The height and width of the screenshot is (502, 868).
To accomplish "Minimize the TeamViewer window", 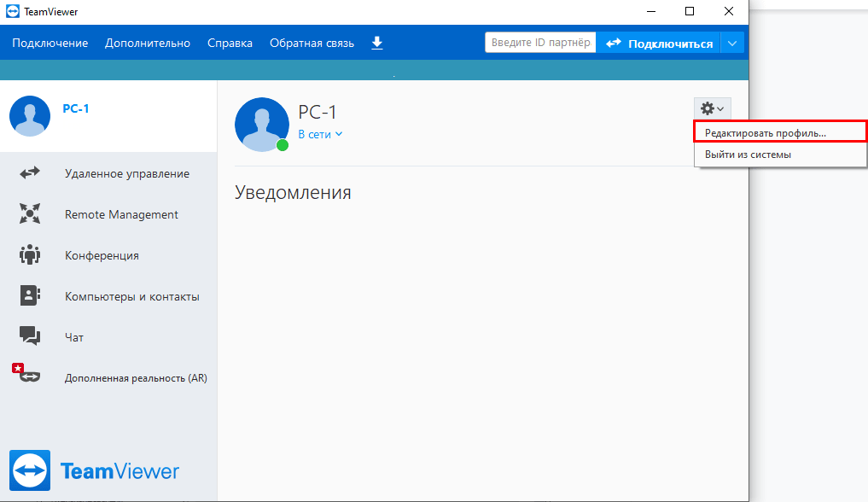I will coord(651,11).
